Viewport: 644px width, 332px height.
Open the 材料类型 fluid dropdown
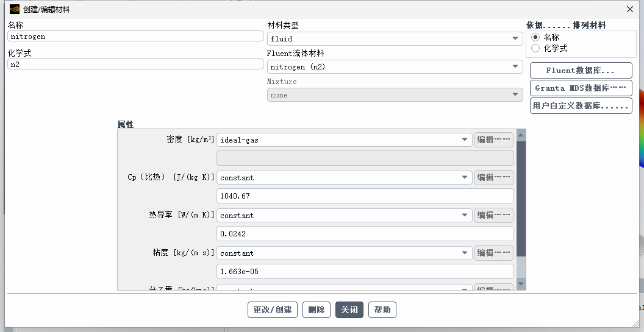tap(395, 38)
